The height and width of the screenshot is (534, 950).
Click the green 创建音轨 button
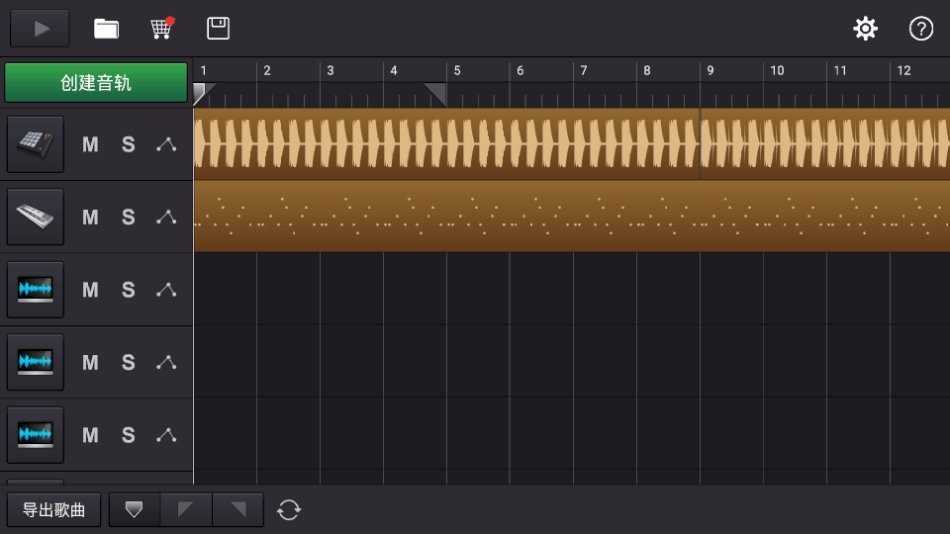(x=96, y=82)
